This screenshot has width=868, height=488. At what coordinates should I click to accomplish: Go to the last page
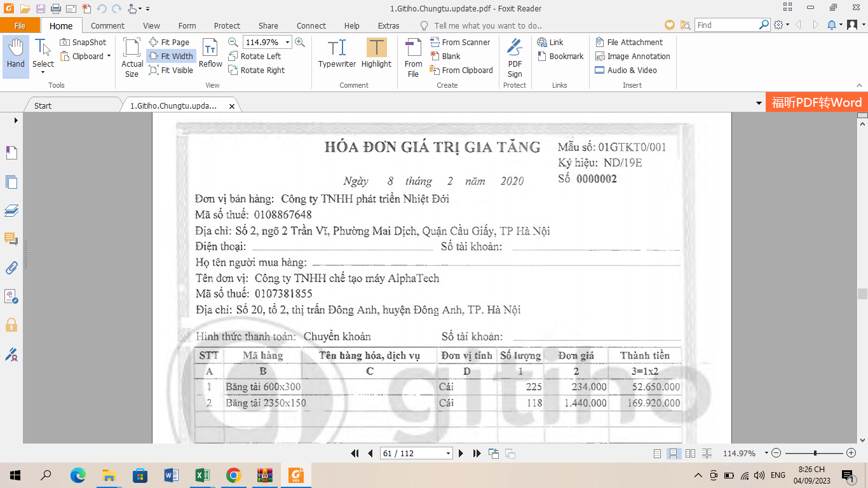477,453
